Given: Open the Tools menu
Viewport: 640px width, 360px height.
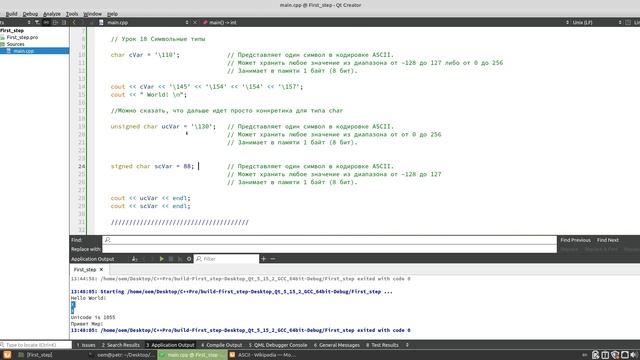Looking at the screenshot, I should [x=72, y=14].
